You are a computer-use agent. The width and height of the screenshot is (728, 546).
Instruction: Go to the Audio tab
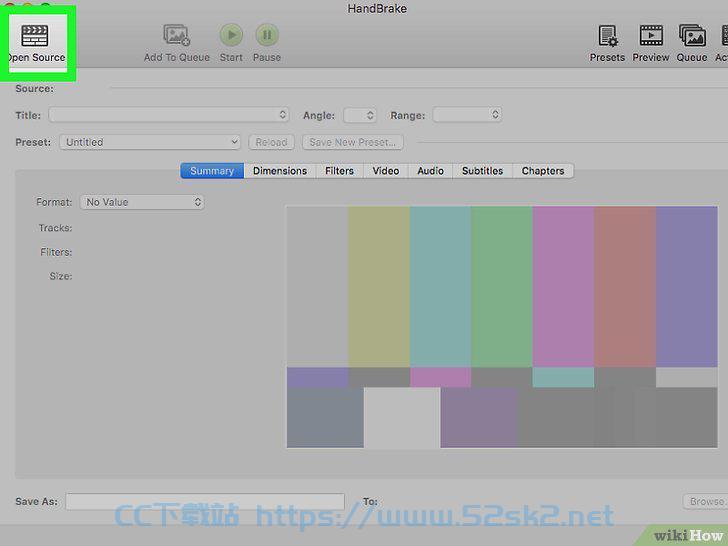click(430, 171)
